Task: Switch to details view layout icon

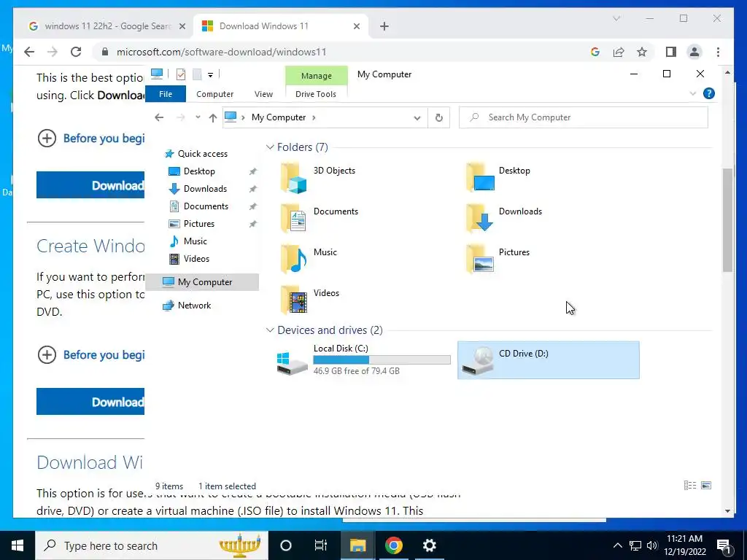Action: (x=690, y=485)
